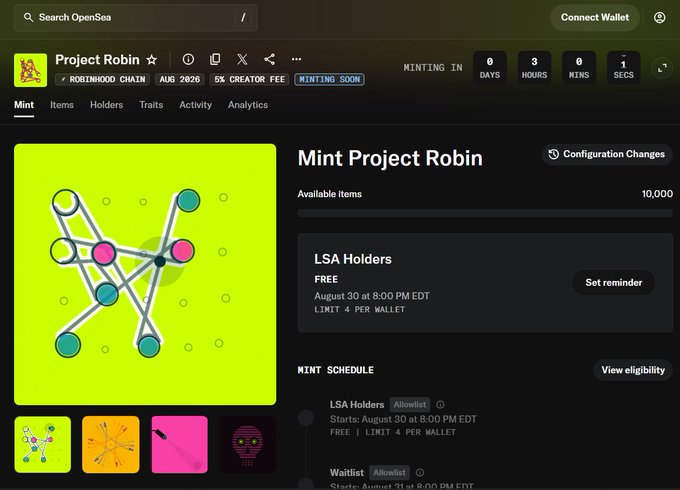This screenshot has height=490, width=680.
Task: Open the Analytics tab
Action: 248,105
